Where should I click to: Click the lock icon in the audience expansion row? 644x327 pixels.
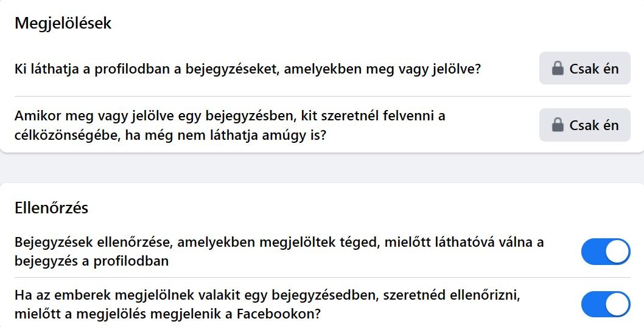[558, 125]
